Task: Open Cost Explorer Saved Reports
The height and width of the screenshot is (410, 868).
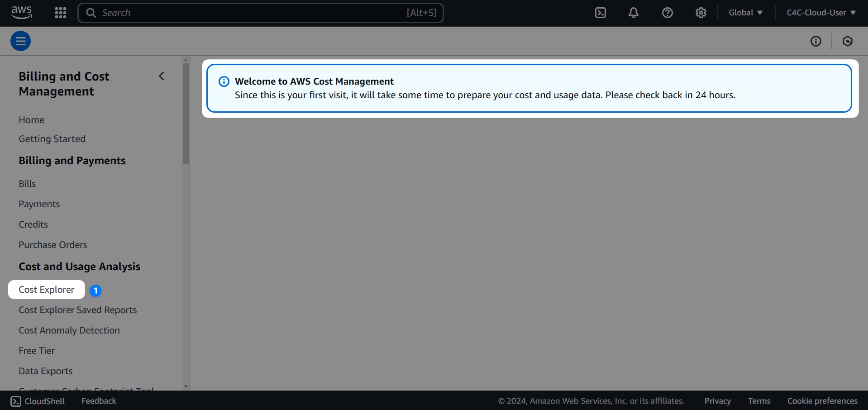Action: (x=78, y=310)
